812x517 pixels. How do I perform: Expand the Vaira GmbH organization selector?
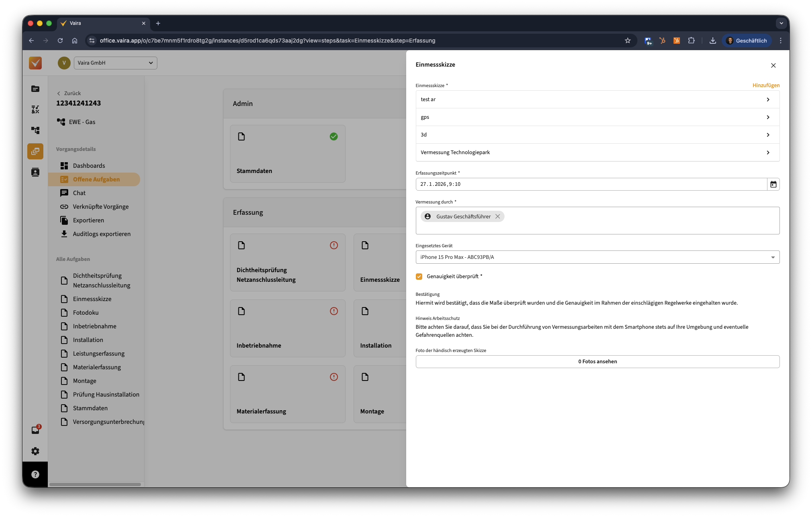pyautogui.click(x=116, y=63)
